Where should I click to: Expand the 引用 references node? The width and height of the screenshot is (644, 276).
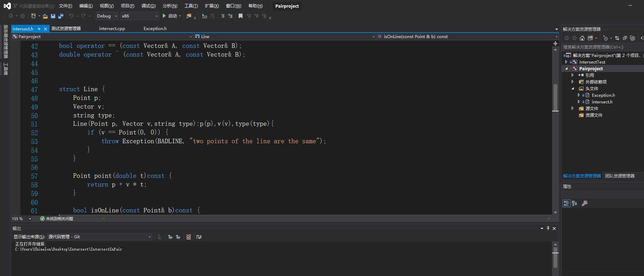coord(572,75)
